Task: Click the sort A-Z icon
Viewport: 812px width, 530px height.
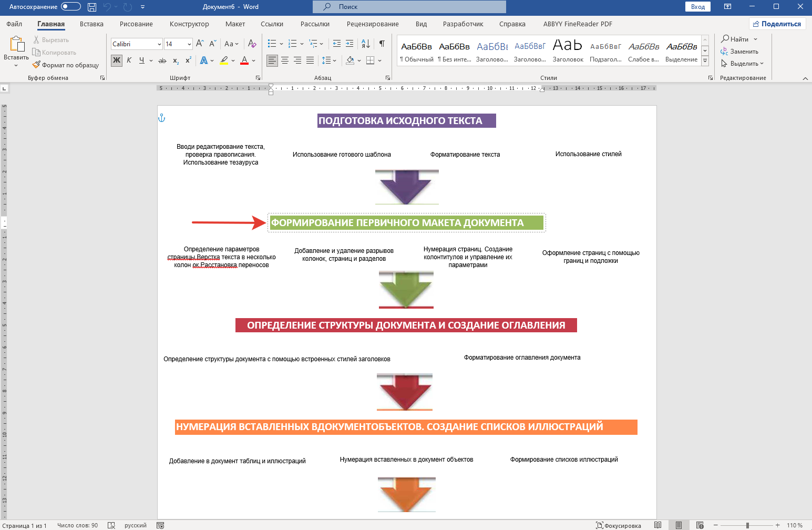Action: (x=366, y=44)
